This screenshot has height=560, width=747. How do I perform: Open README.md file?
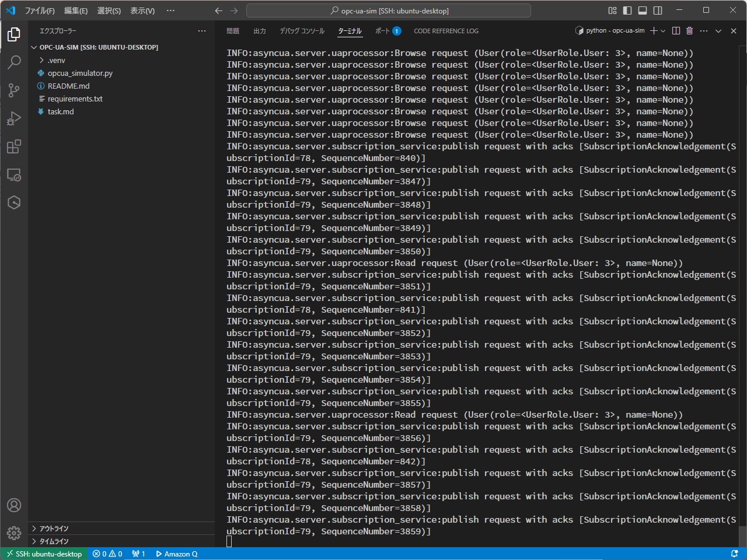click(121, 86)
